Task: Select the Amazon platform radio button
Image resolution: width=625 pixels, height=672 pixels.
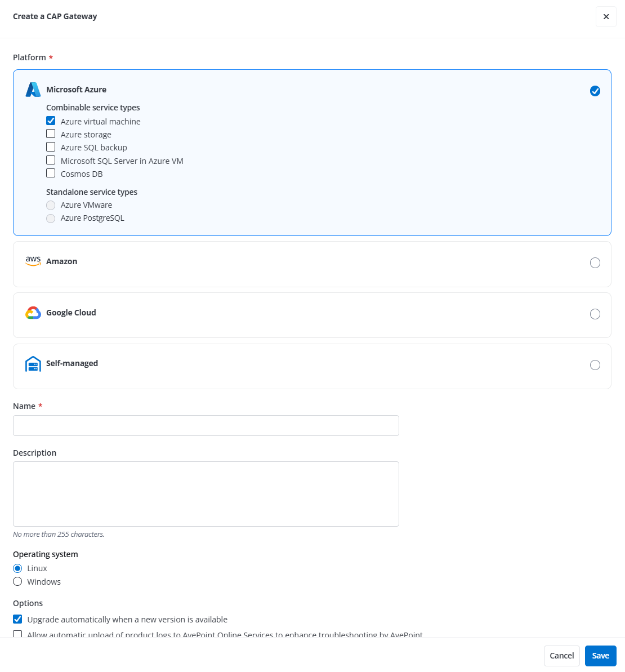Action: click(595, 262)
